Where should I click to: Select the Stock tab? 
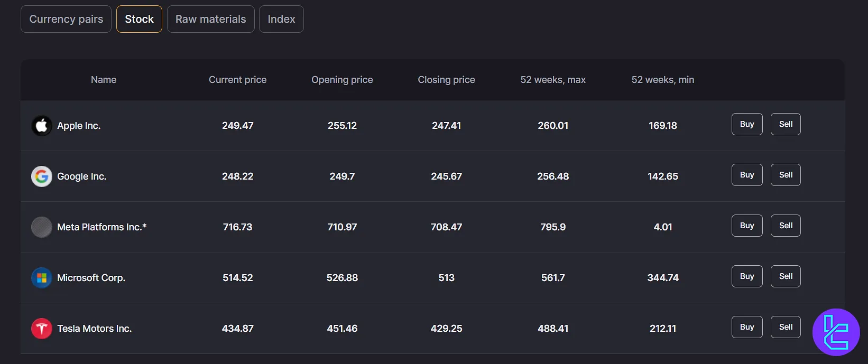pos(139,19)
